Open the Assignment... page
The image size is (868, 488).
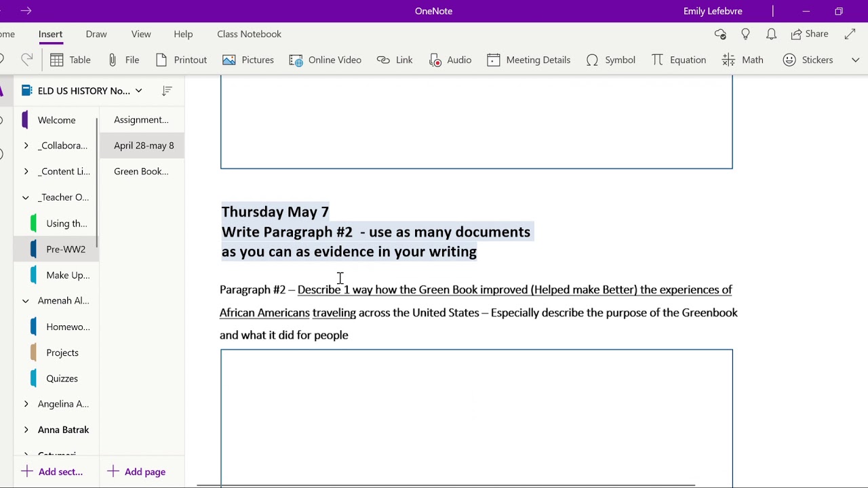pos(142,120)
